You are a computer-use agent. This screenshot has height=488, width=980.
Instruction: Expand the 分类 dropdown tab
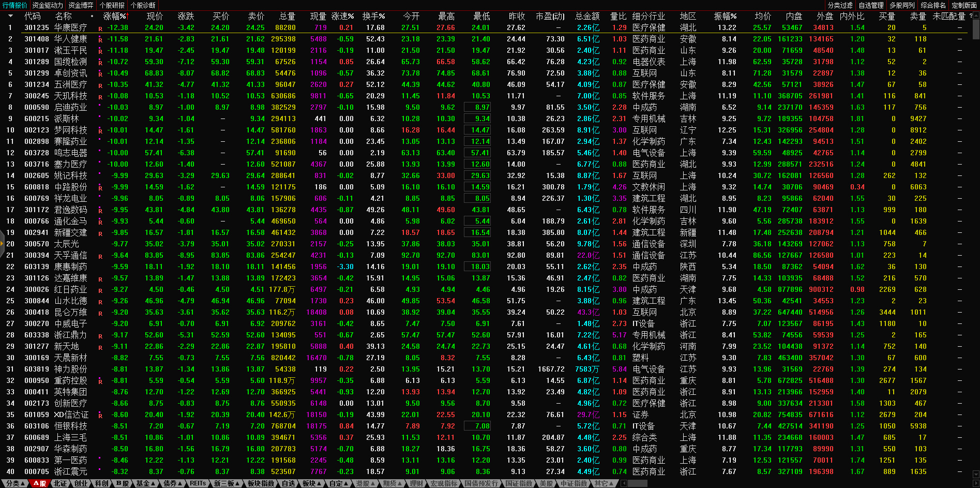[15, 483]
